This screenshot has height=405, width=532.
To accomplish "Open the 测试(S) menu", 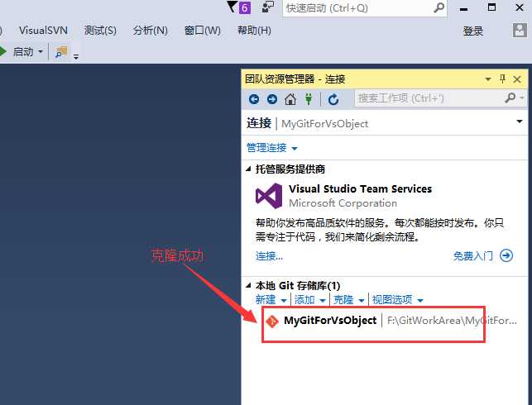I will pyautogui.click(x=100, y=31).
